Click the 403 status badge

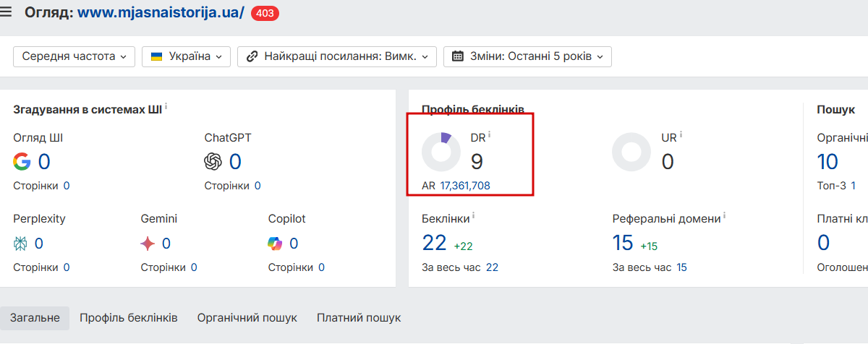[x=265, y=13]
